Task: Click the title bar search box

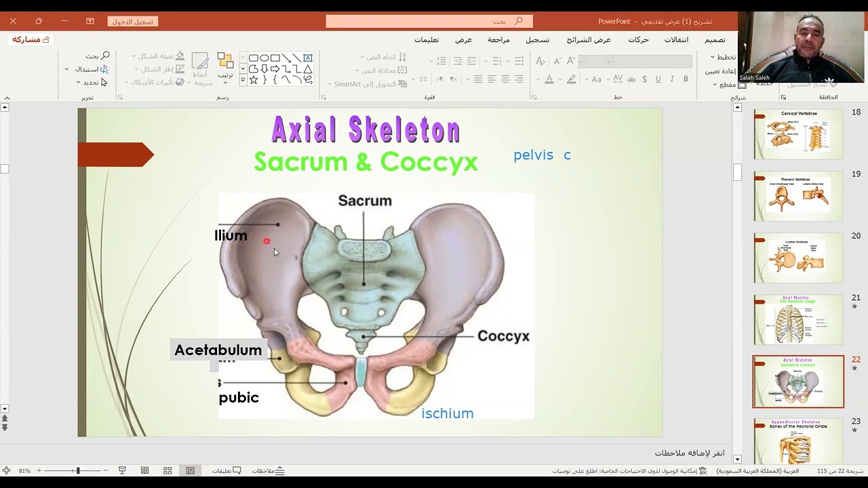Action: [429, 22]
